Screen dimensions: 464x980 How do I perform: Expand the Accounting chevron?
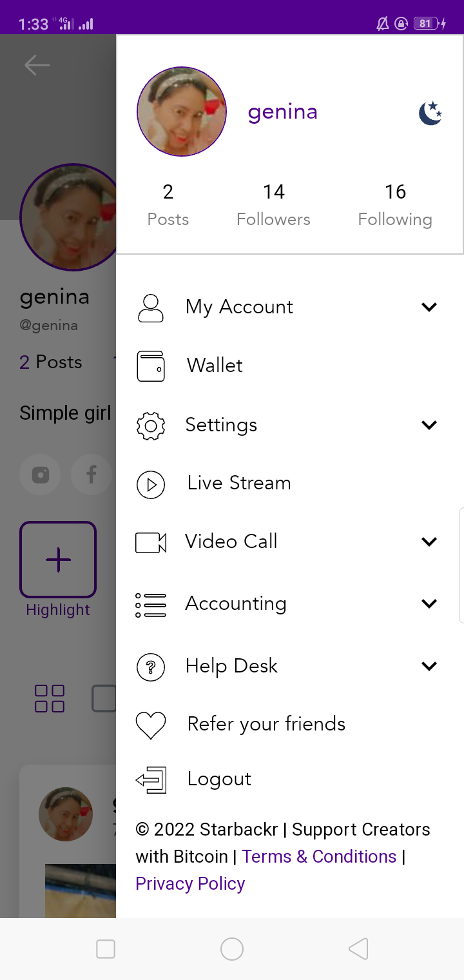coord(429,603)
